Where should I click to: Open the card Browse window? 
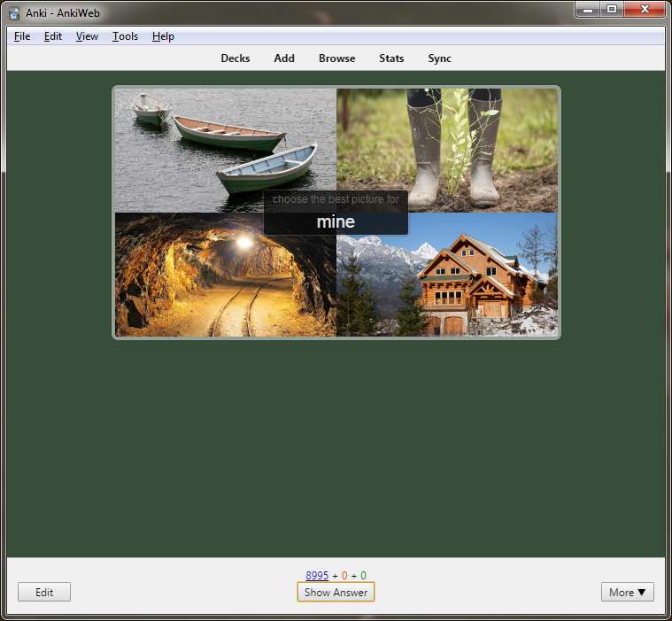click(x=336, y=58)
